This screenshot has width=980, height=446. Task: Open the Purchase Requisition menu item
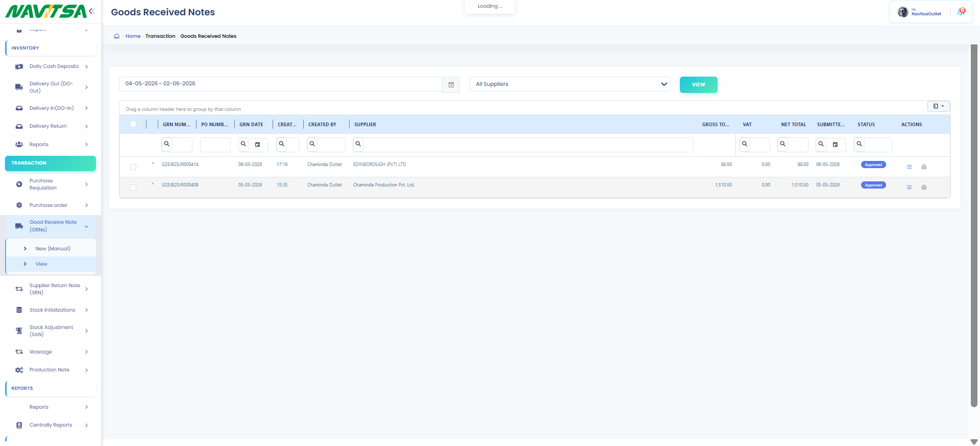(43, 184)
